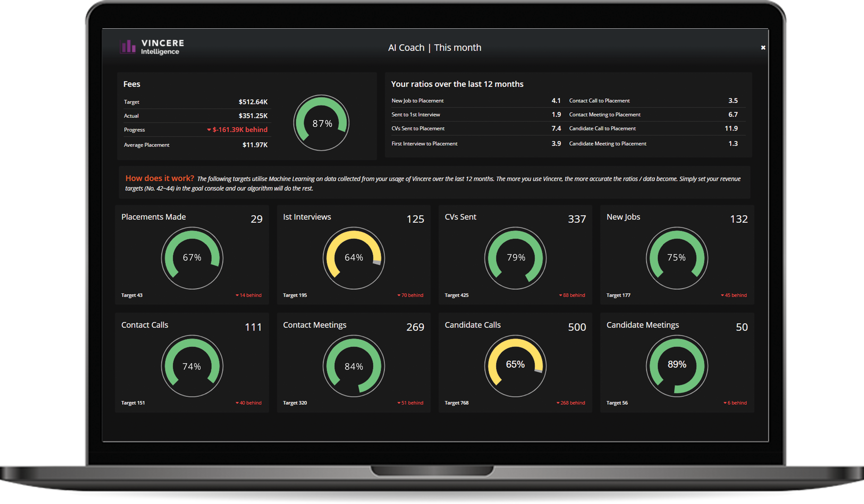The image size is (864, 504).
Task: Click the Contact Calls 74% gauge
Action: [x=192, y=366]
